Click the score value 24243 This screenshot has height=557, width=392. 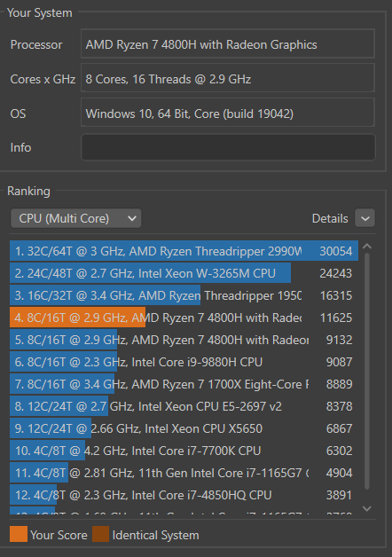(336, 273)
